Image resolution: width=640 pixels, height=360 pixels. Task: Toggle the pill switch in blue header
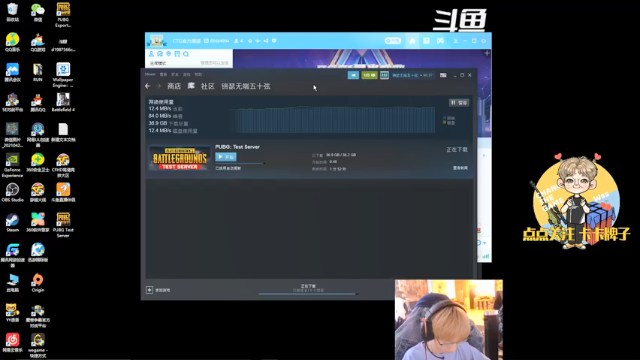tap(393, 41)
